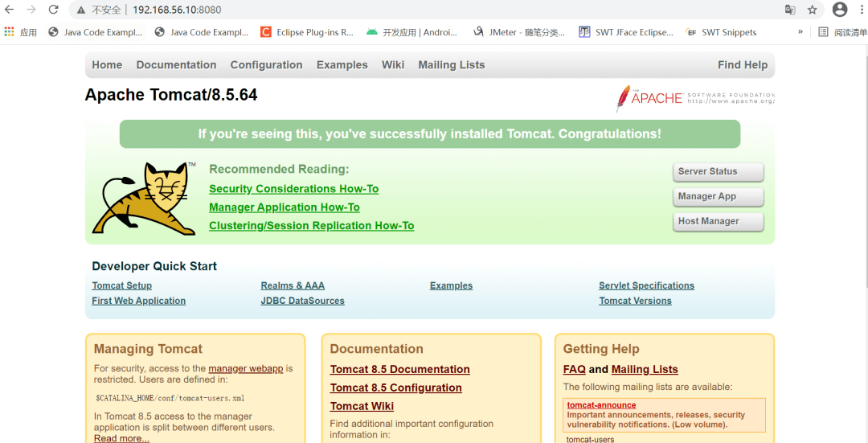Viewport: 868px width, 443px height.
Task: Open Eclipse Plug-ins bookmark icon
Action: [x=266, y=32]
